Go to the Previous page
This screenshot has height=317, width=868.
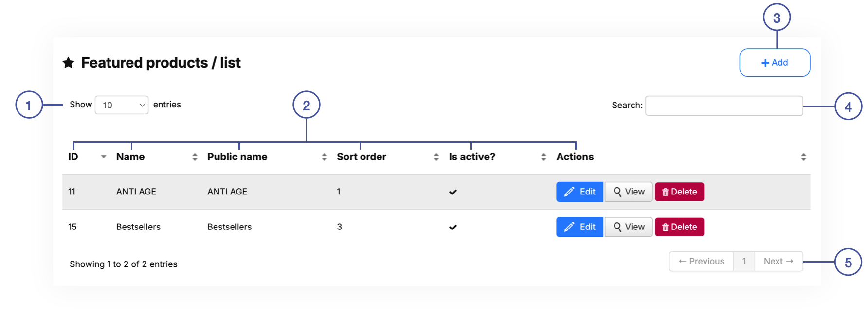(701, 262)
